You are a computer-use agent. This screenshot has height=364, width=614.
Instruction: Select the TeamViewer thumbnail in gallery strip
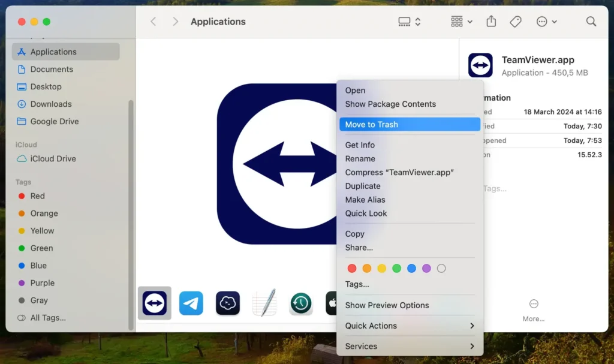point(155,303)
